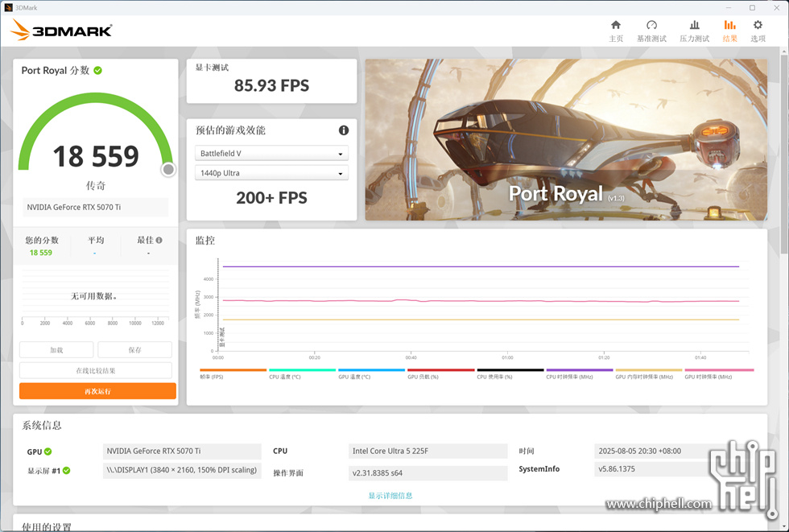789x532 pixels.
Task: Click the v2.31.8385 s64 version value
Action: point(428,472)
